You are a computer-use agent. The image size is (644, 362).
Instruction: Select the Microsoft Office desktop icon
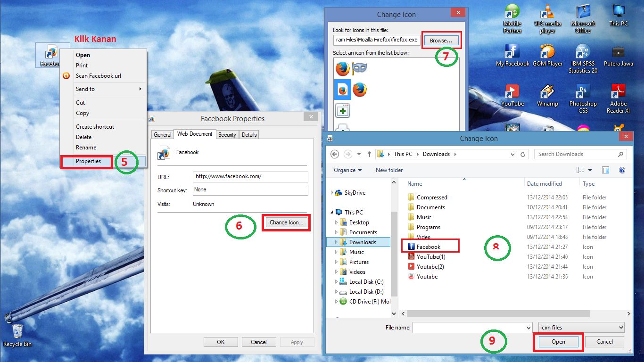[x=583, y=19]
